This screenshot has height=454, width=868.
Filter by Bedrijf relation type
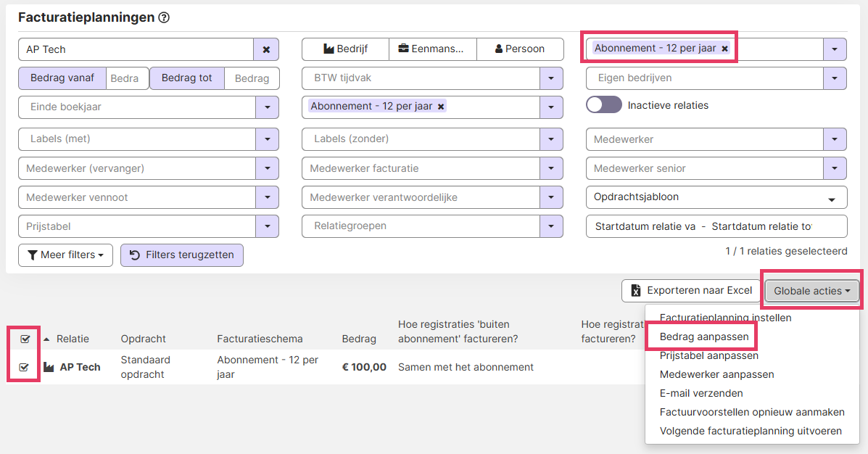[x=345, y=49]
